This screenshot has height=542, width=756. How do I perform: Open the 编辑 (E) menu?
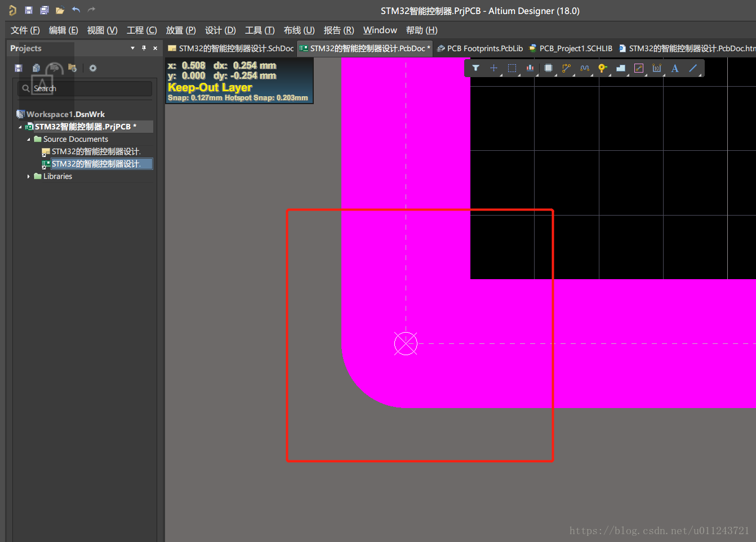point(64,30)
